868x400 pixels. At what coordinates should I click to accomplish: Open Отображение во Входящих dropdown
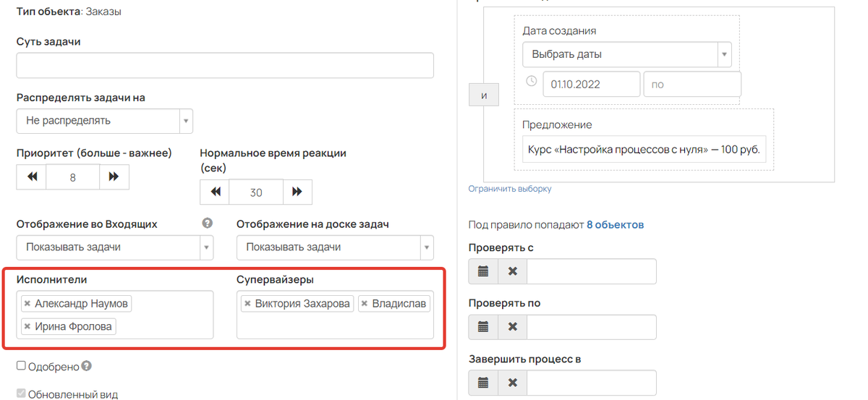tap(115, 247)
